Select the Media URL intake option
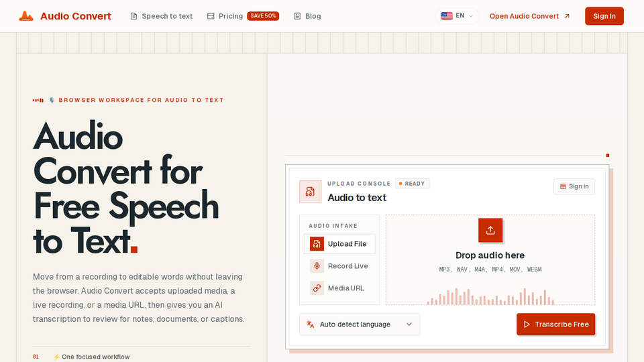 [x=339, y=288]
